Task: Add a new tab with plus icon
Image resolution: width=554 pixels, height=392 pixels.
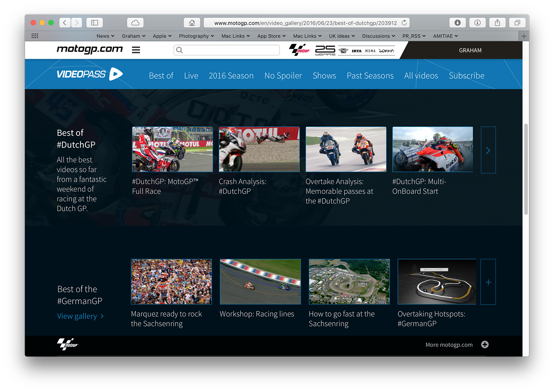Action: tap(524, 36)
